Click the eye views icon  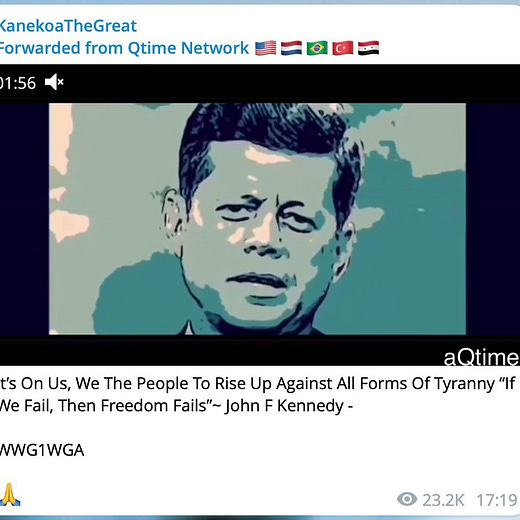tap(407, 499)
